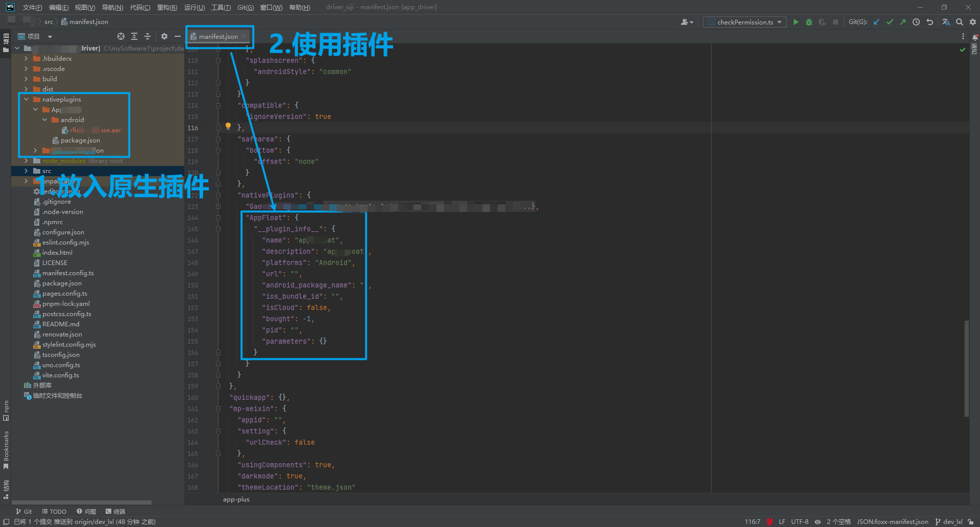Open Git history clock icon
This screenshot has width=980, height=527.
click(916, 22)
